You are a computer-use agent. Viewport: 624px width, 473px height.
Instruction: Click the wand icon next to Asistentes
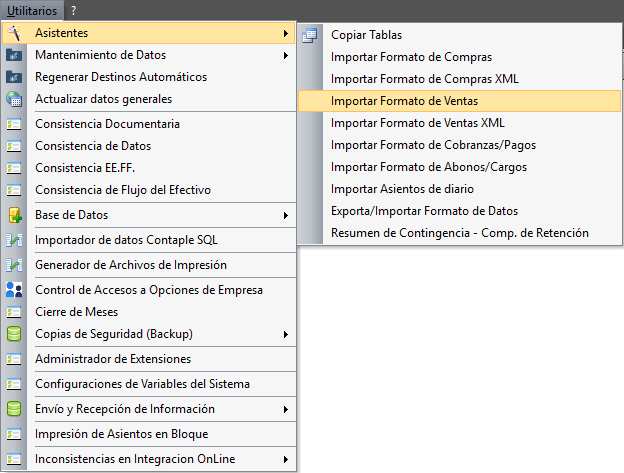[14, 33]
